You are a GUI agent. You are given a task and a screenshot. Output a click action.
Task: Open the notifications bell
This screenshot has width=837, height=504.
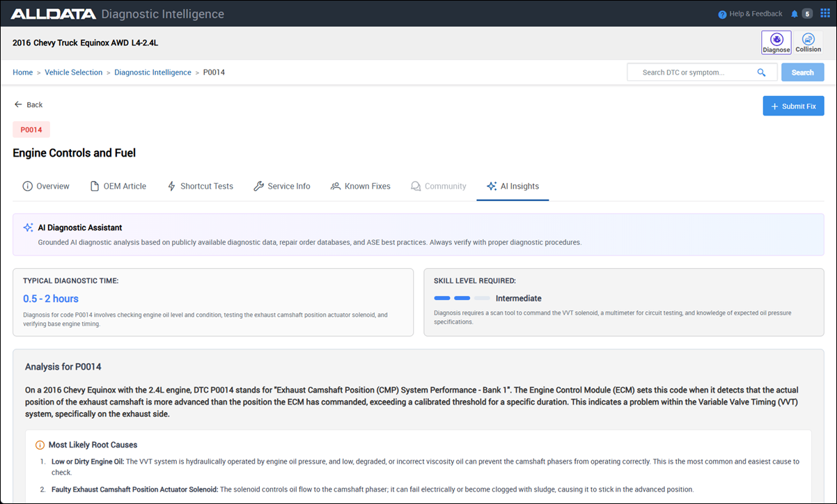[795, 14]
